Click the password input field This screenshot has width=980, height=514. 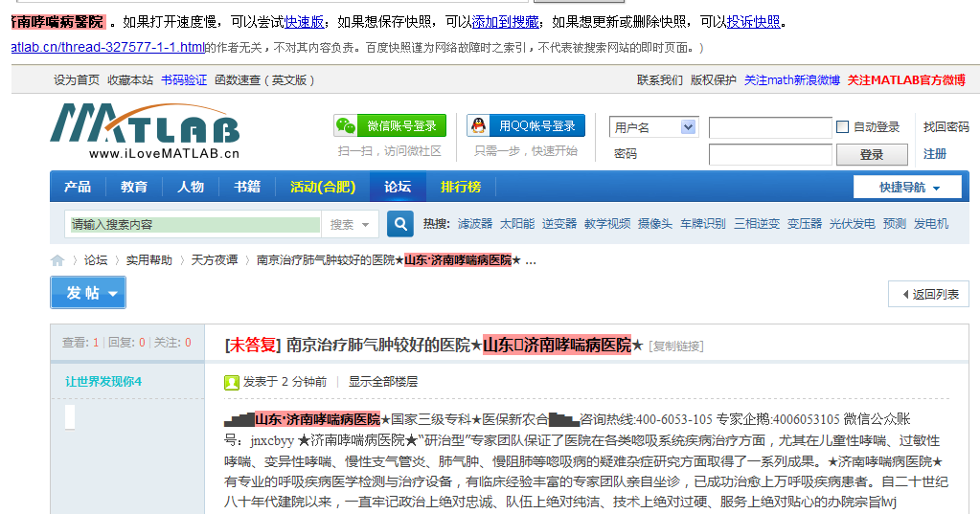769,155
